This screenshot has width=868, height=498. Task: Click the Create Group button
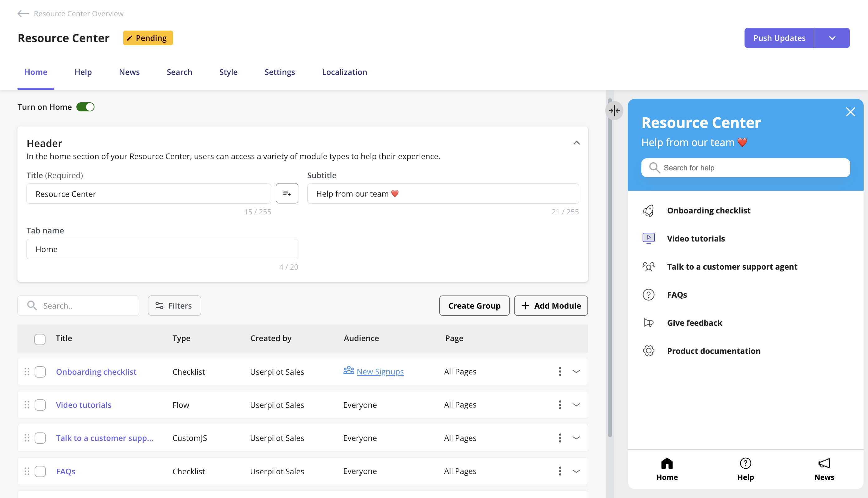click(x=475, y=305)
